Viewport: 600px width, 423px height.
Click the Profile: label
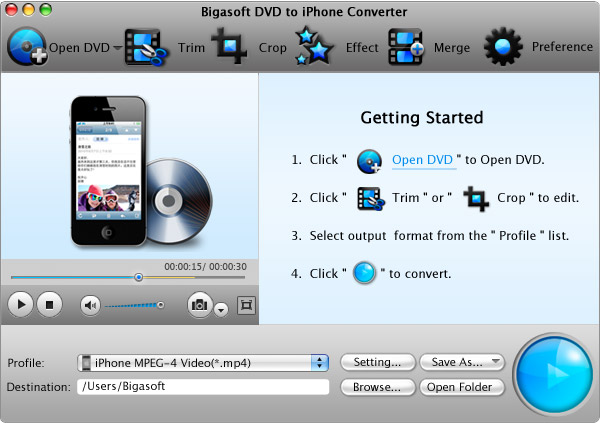26,363
